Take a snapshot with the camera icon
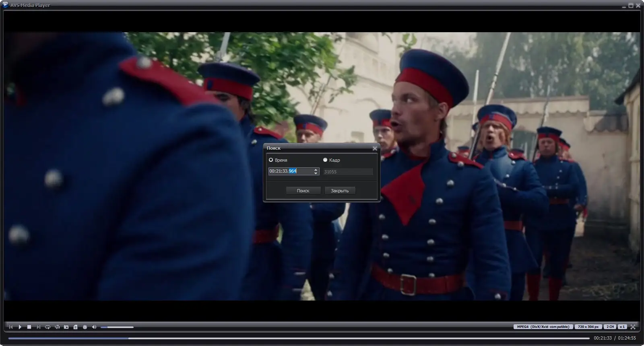This screenshot has height=346, width=644. [66, 327]
